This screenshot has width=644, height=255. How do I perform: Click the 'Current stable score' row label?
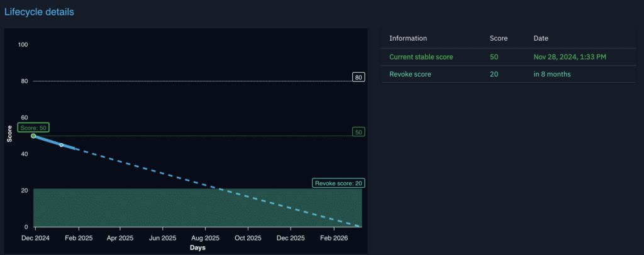click(x=421, y=57)
